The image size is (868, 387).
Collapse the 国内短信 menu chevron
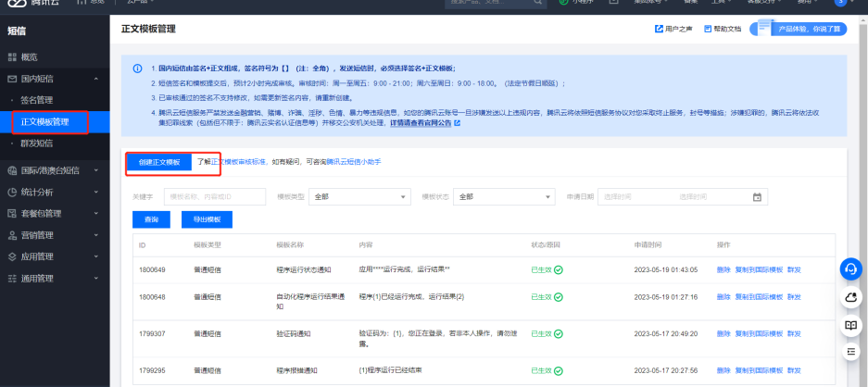coord(96,79)
